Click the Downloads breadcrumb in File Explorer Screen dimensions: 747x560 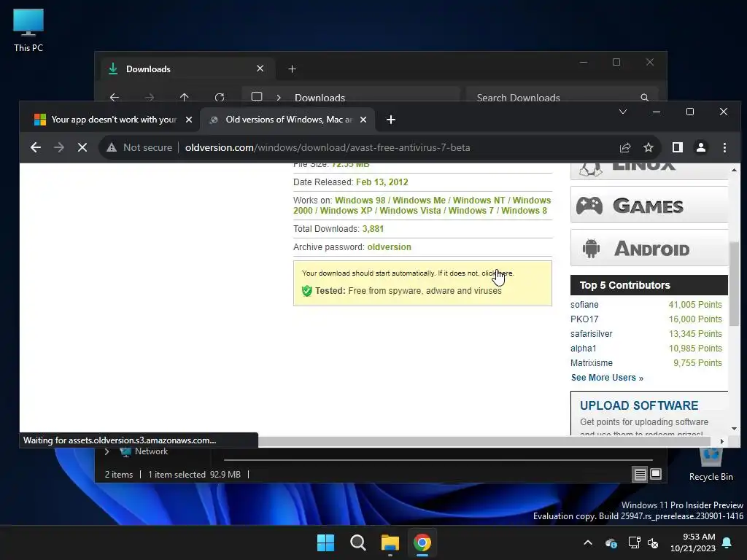point(320,98)
